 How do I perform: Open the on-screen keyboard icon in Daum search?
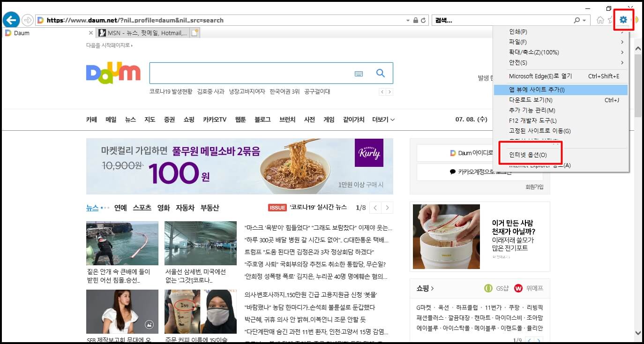[x=359, y=74]
